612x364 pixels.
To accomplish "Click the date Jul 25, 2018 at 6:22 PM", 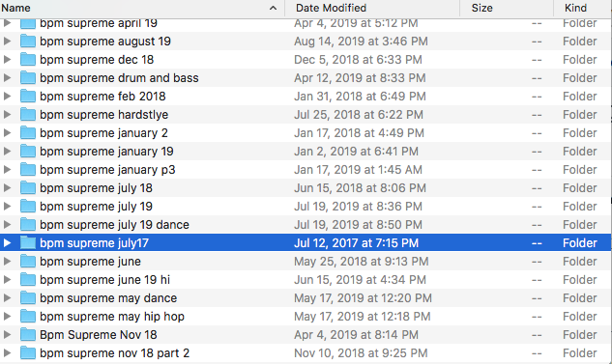I will pyautogui.click(x=359, y=115).
